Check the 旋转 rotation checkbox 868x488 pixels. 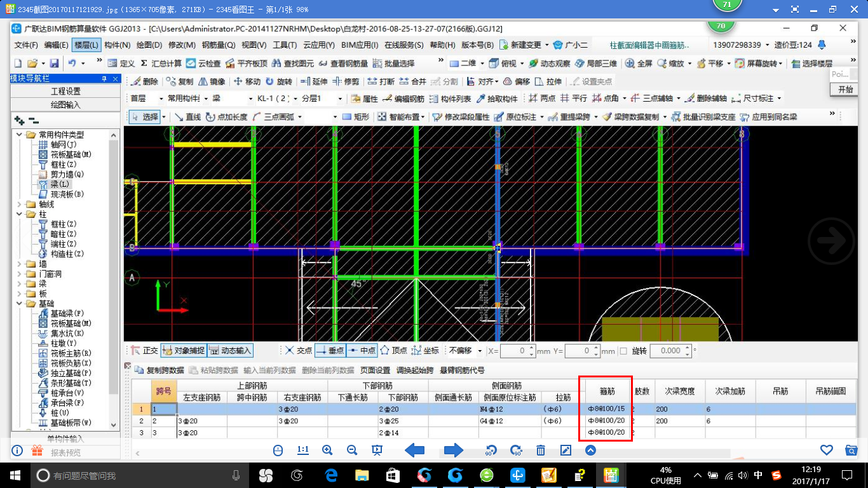623,351
